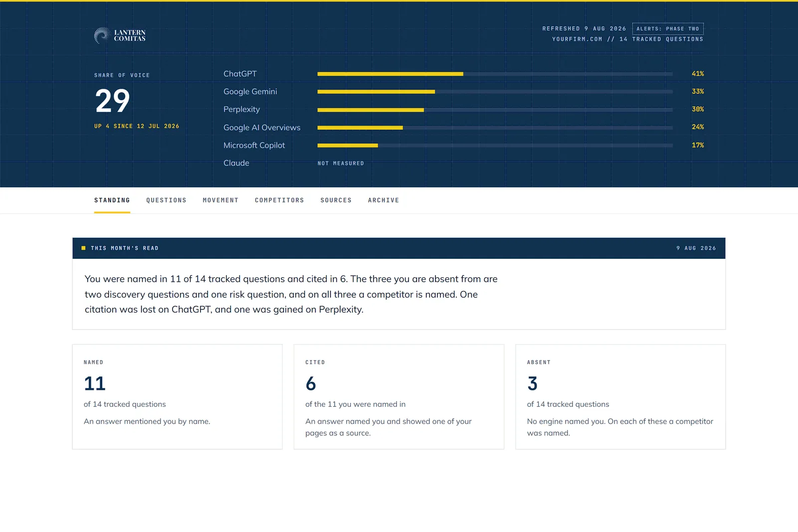
Task: Click the 30% value for Perplexity
Action: point(698,109)
